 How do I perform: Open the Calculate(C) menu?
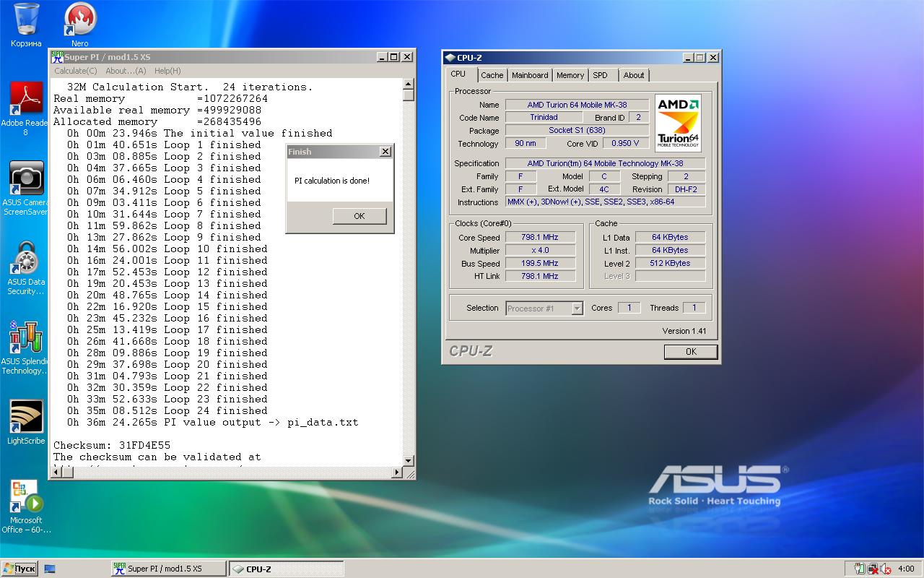coord(76,71)
